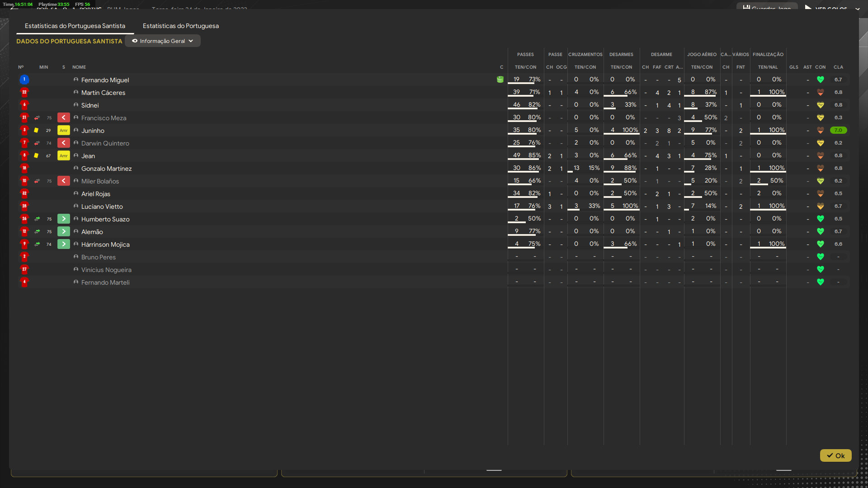The height and width of the screenshot is (488, 868).
Task: Click the green sub-on badge for Alemão
Action: (x=64, y=231)
